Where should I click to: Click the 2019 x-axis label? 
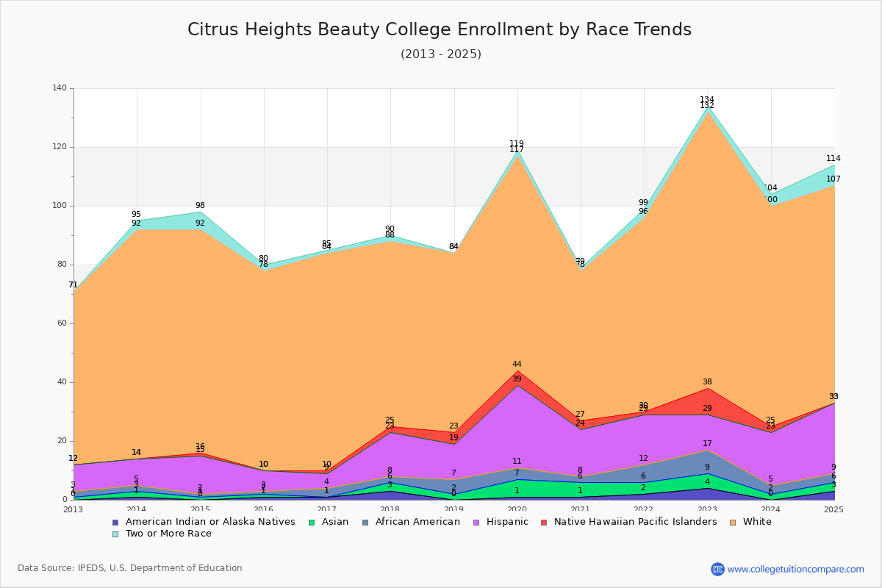pos(454,509)
